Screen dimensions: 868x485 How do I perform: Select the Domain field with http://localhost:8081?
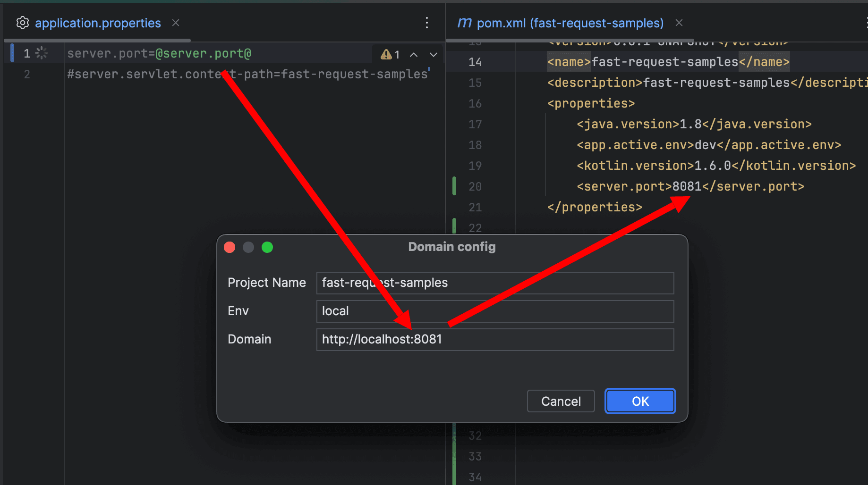pos(494,340)
